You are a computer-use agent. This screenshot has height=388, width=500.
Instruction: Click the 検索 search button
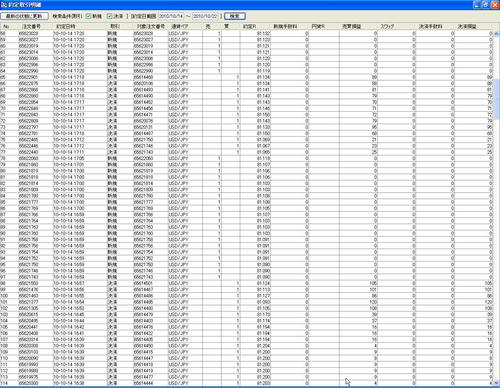pos(235,16)
